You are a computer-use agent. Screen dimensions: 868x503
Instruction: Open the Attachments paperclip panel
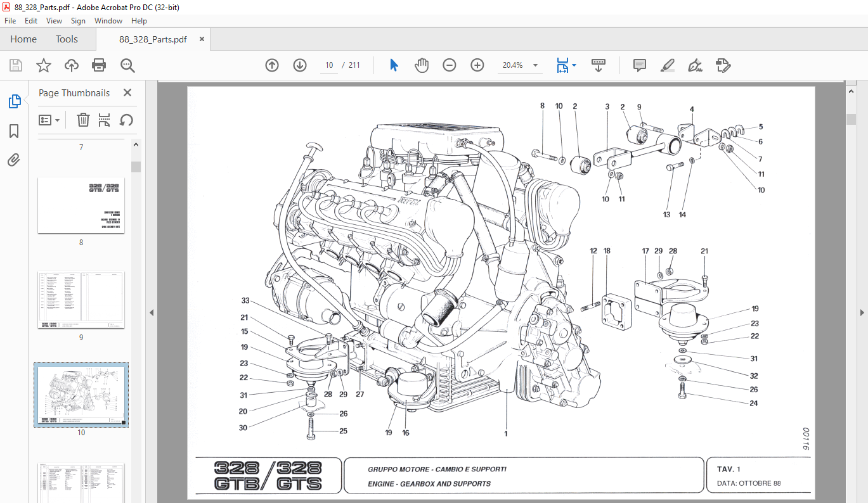[14, 160]
